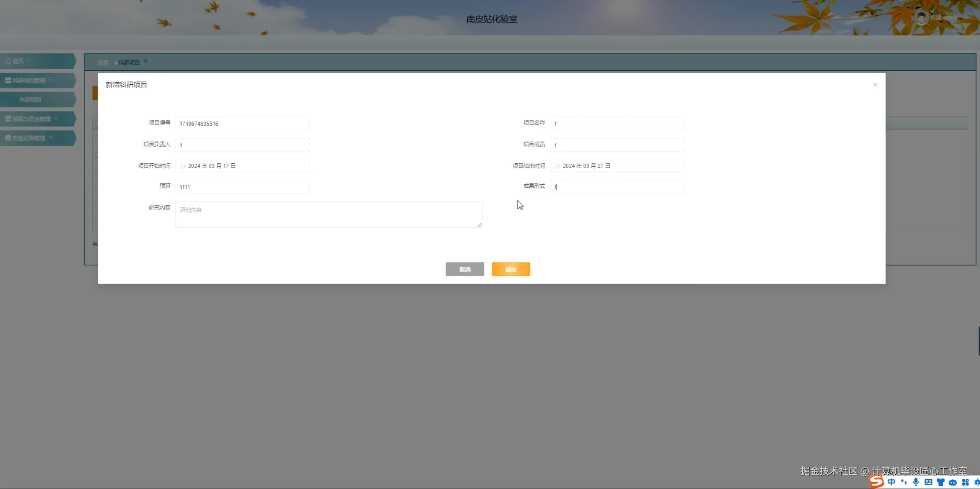This screenshot has width=980, height=489.
Task: Click the admin user avatar
Action: (x=921, y=18)
